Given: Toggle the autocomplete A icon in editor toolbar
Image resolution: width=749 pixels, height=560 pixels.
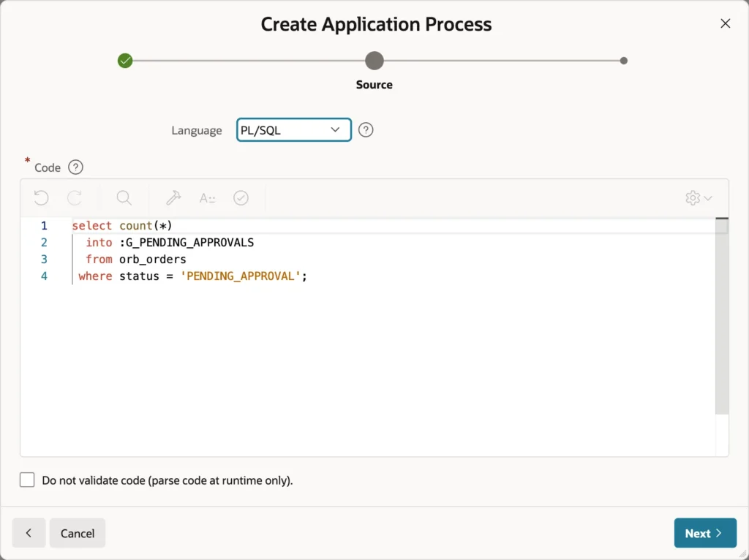Looking at the screenshot, I should (x=207, y=197).
